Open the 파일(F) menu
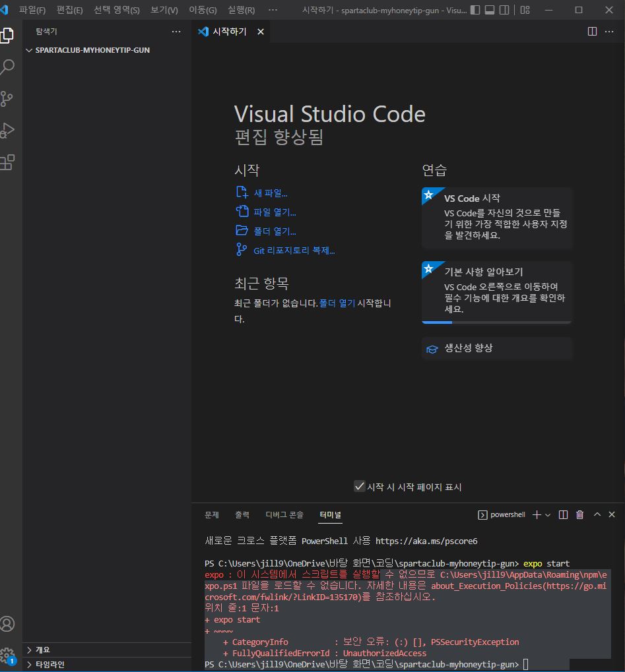 pyautogui.click(x=32, y=10)
